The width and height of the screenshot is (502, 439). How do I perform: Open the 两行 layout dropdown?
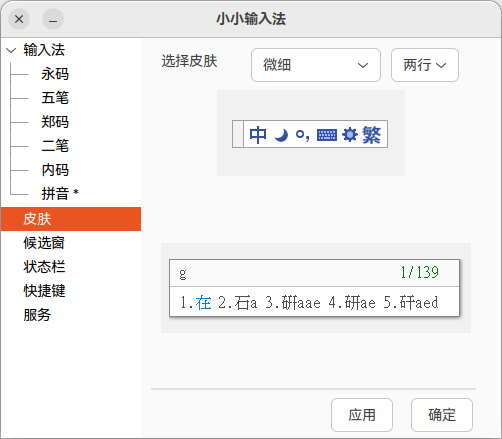[425, 65]
